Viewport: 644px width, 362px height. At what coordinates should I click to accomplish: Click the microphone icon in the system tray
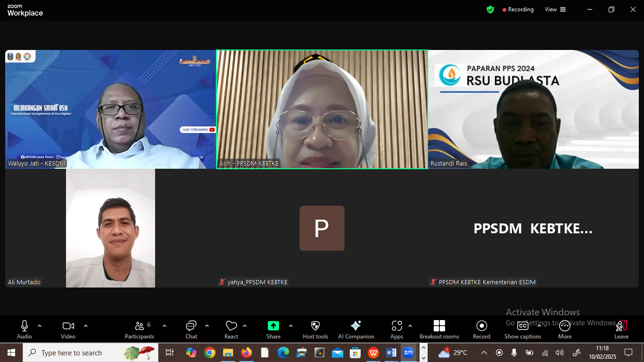point(514,353)
